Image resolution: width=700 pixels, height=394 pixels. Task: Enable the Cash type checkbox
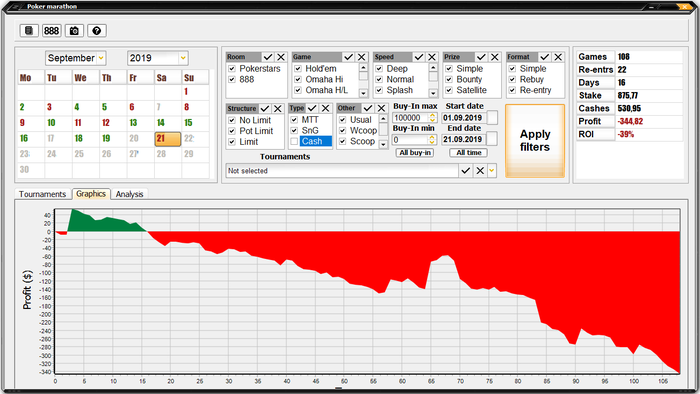(x=294, y=141)
